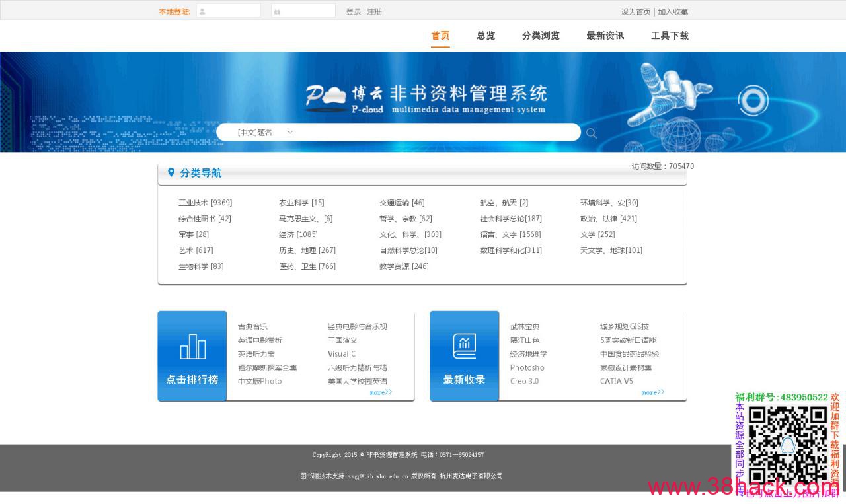The image size is (846, 504).
Task: Click the search magnifier icon
Action: click(x=592, y=133)
